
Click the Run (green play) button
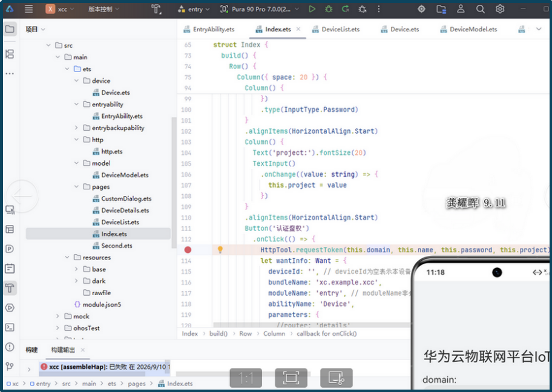312,9
